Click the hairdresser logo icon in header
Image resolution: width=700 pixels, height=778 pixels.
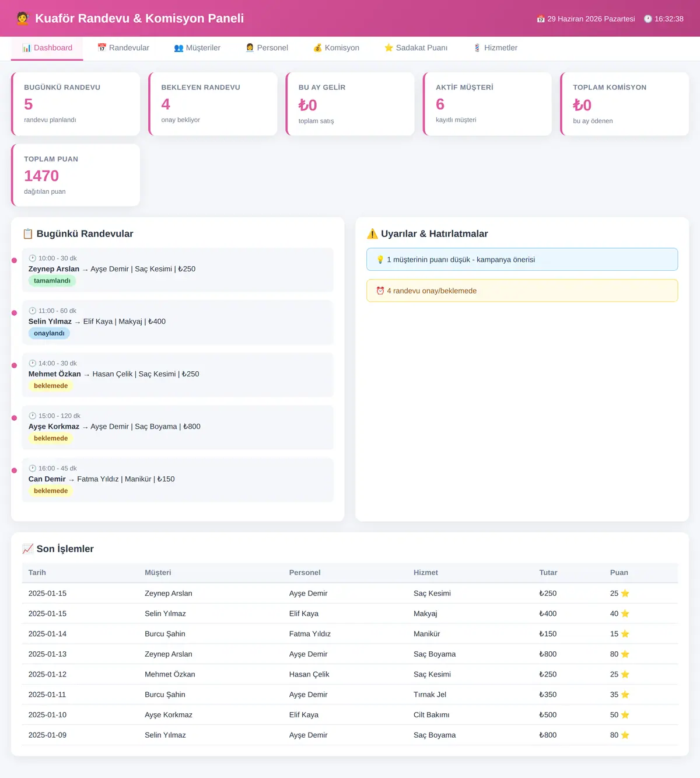(x=23, y=18)
